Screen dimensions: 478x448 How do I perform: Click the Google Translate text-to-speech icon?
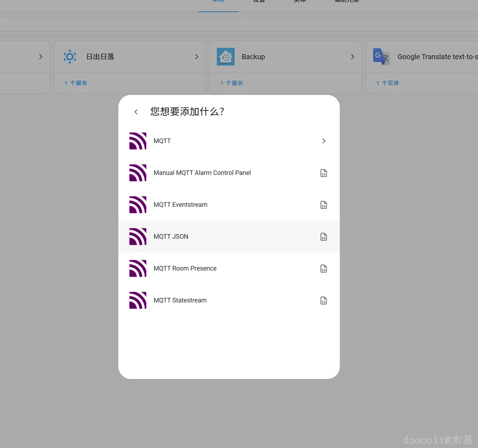381,56
